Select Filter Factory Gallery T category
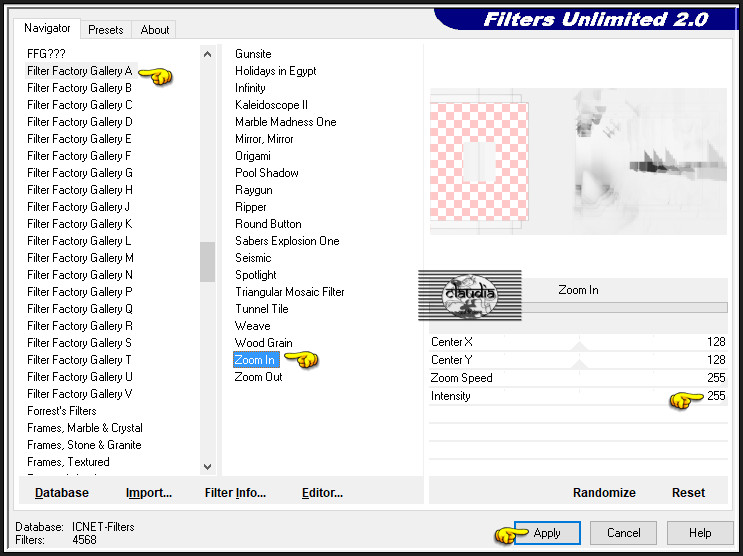This screenshot has width=743, height=556. point(79,360)
